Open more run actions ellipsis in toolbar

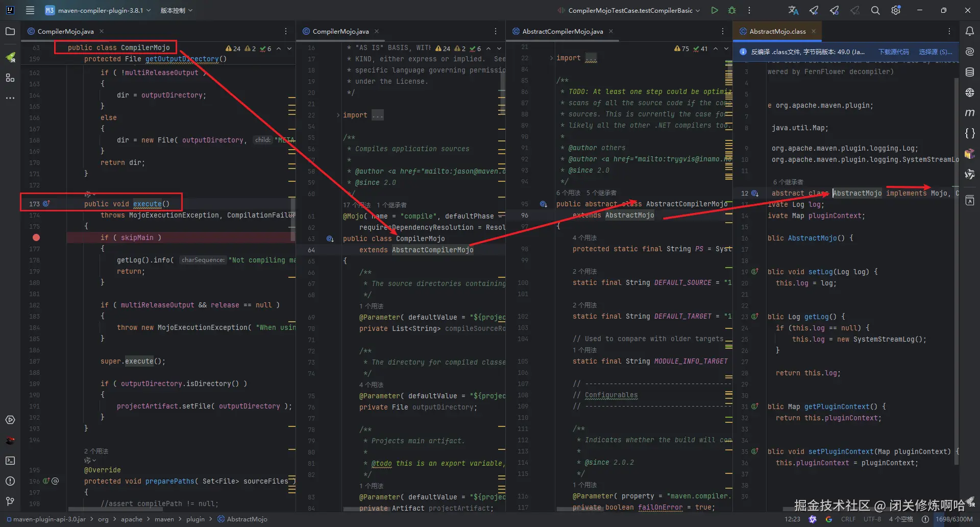[x=749, y=10]
